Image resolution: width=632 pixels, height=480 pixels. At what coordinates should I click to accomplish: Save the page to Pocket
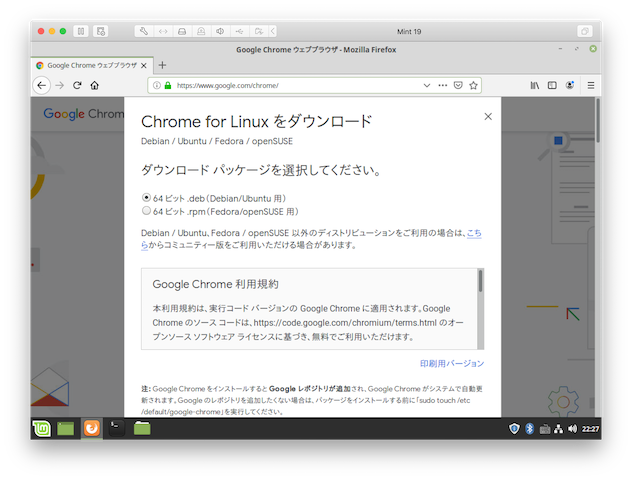click(458, 85)
